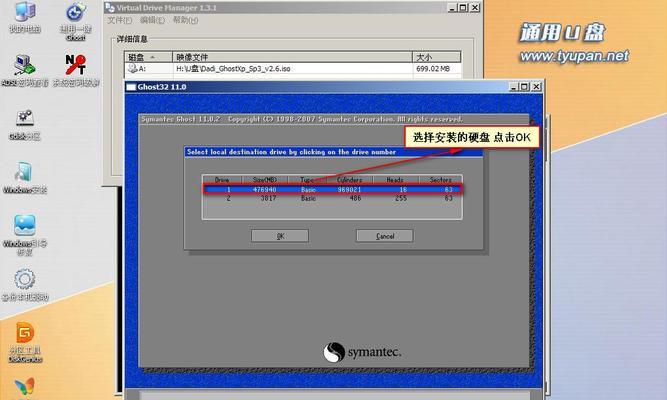
Task: Close the Virtual Drive Manager window
Action: 475,8
